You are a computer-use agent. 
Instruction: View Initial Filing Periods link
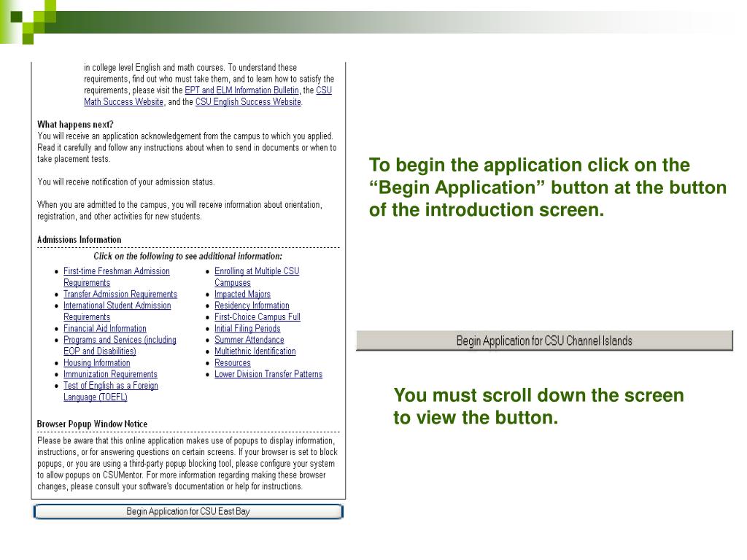(x=247, y=328)
